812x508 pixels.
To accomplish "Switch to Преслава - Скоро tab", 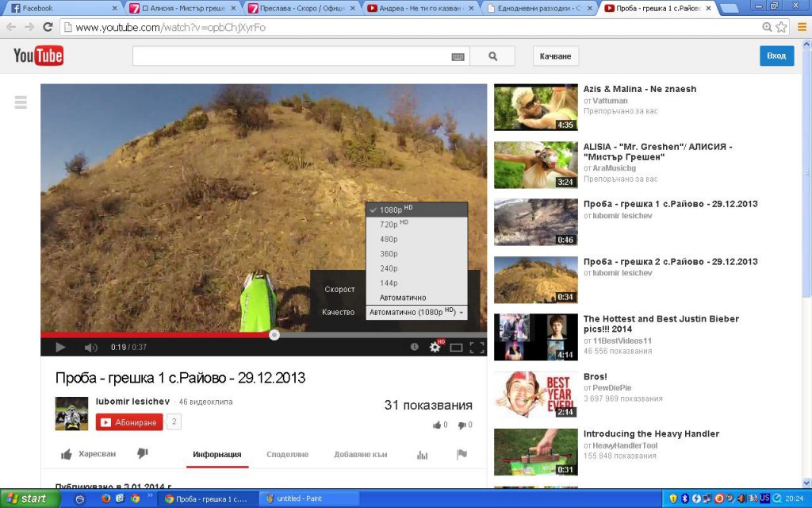I will (x=302, y=8).
